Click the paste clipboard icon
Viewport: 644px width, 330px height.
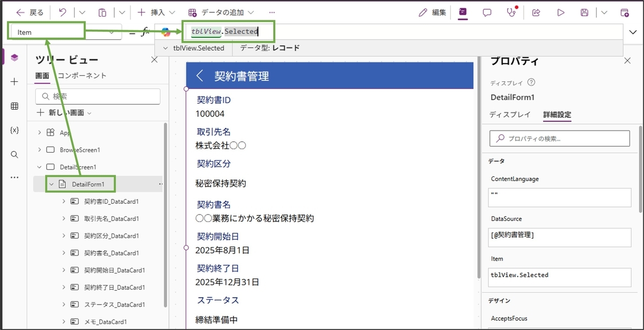tap(102, 12)
